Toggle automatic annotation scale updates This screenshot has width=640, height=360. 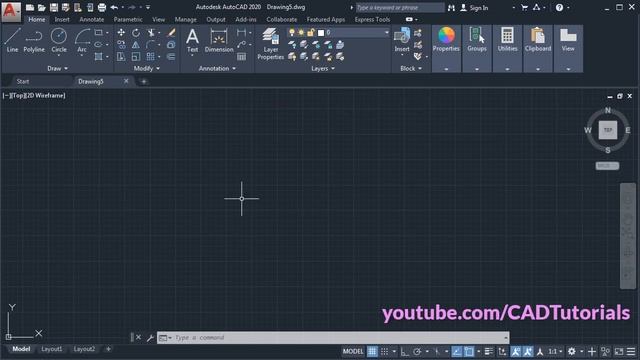coord(528,351)
